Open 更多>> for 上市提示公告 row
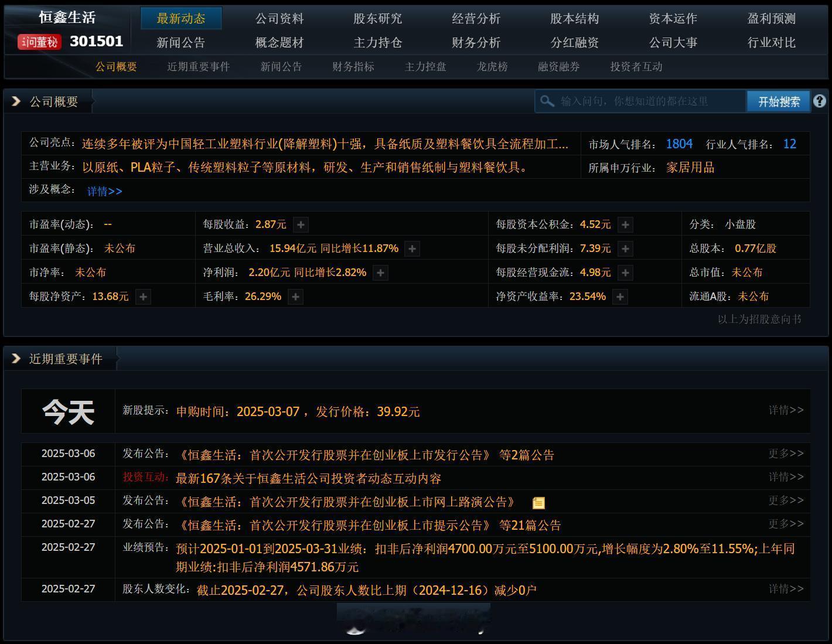 pyautogui.click(x=786, y=524)
